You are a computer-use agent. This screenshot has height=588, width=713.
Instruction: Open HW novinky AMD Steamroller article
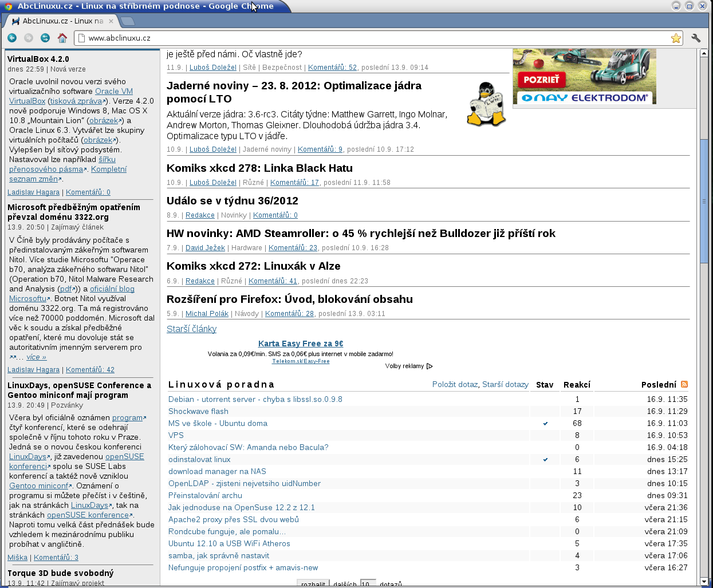point(361,234)
